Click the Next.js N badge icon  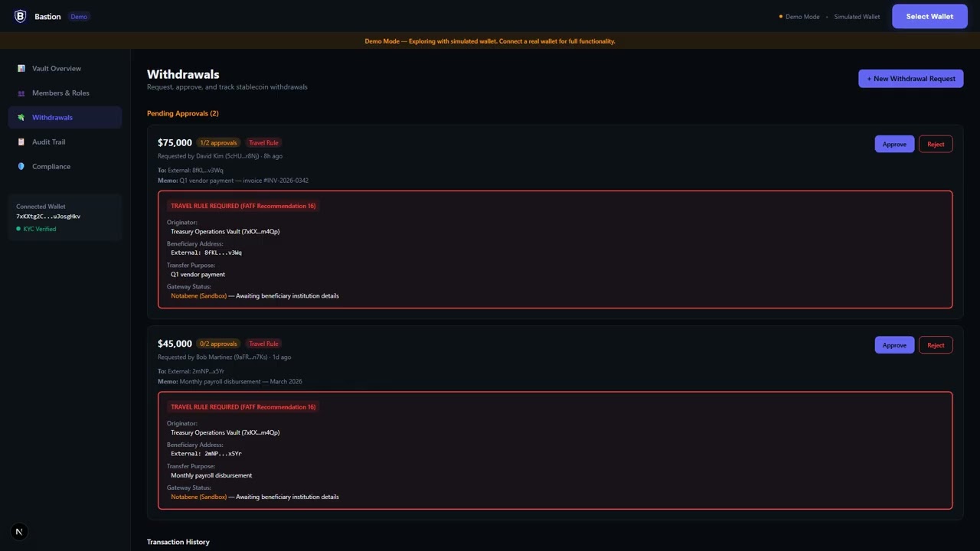pos(19,531)
